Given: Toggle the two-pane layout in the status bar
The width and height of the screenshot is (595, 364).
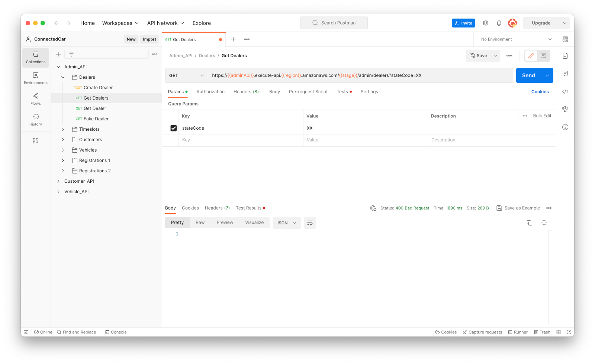Looking at the screenshot, I should (559, 332).
